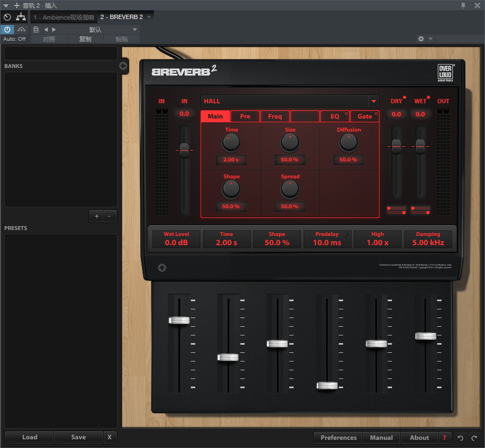485x448 pixels.
Task: Expand the window menu triangle at top-left
Action: point(5,5)
